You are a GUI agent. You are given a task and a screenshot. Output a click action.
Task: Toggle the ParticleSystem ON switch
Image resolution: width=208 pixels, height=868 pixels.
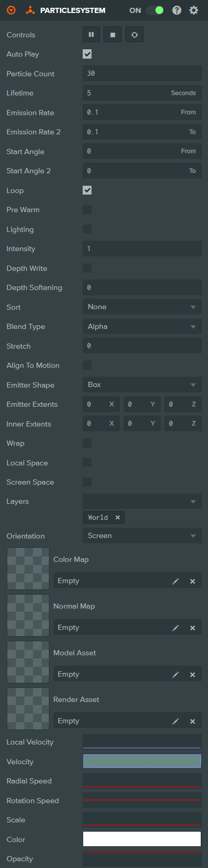point(154,10)
